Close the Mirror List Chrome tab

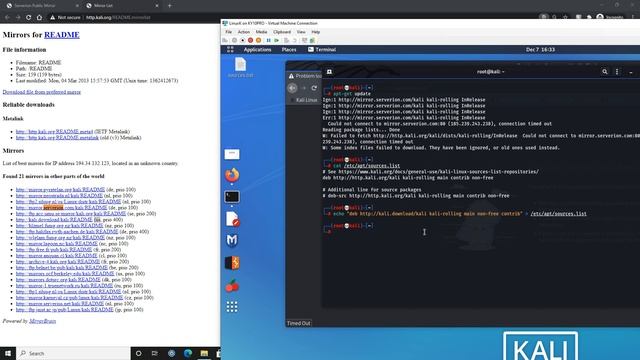pyautogui.click(x=157, y=6)
